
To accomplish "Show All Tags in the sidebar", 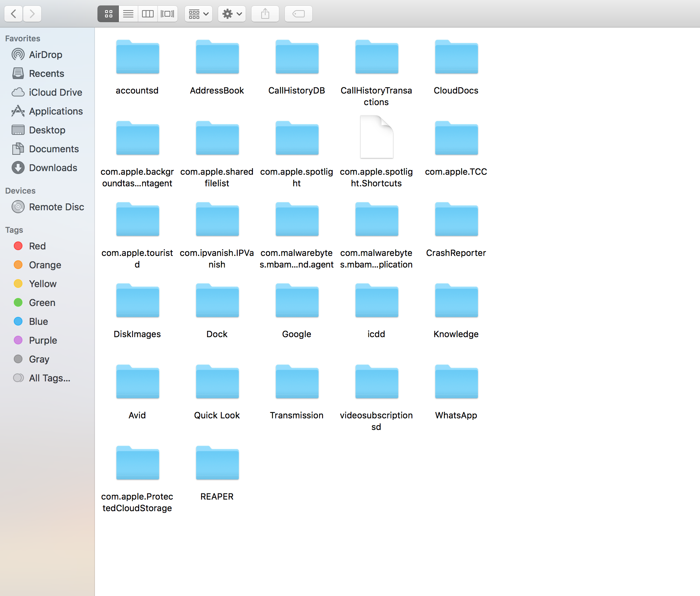I will pos(50,378).
